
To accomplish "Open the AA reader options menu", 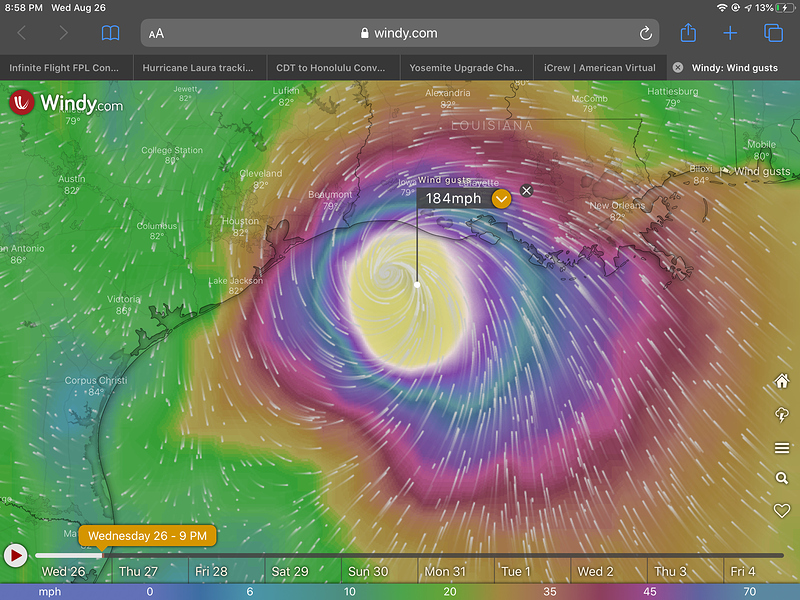I will (x=156, y=34).
